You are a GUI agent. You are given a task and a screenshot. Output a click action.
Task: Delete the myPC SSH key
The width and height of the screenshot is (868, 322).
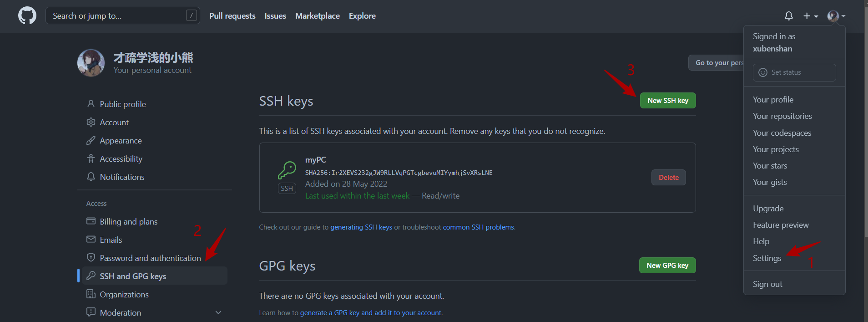(669, 178)
